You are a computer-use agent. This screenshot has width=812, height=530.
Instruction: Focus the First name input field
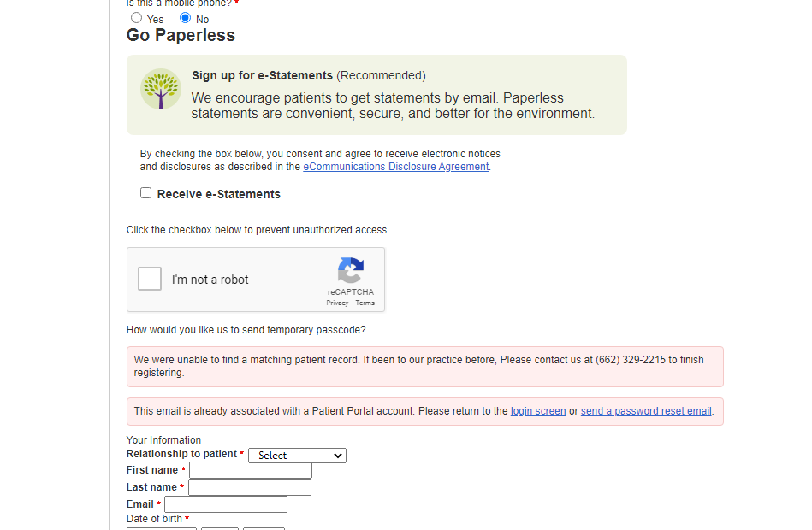[x=251, y=470]
